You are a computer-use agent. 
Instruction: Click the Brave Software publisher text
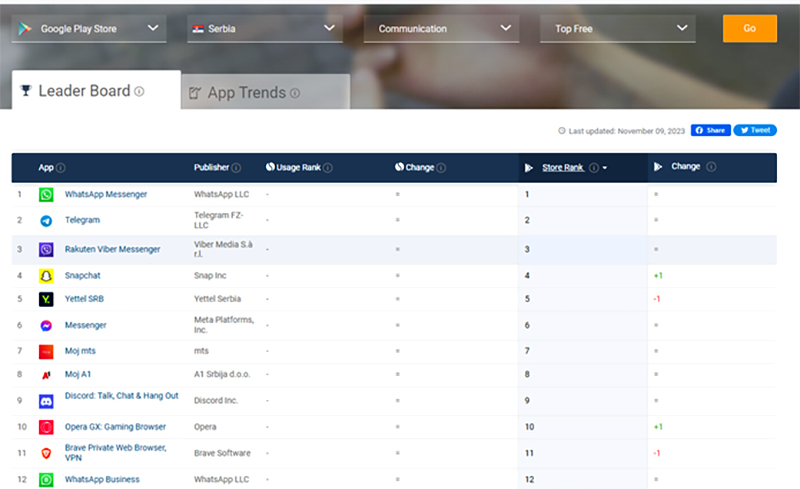(x=222, y=453)
